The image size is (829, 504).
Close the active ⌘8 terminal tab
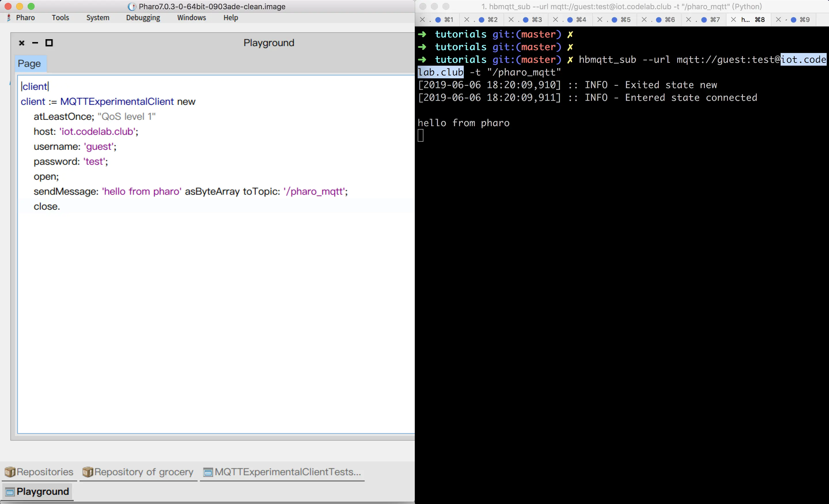coord(733,20)
